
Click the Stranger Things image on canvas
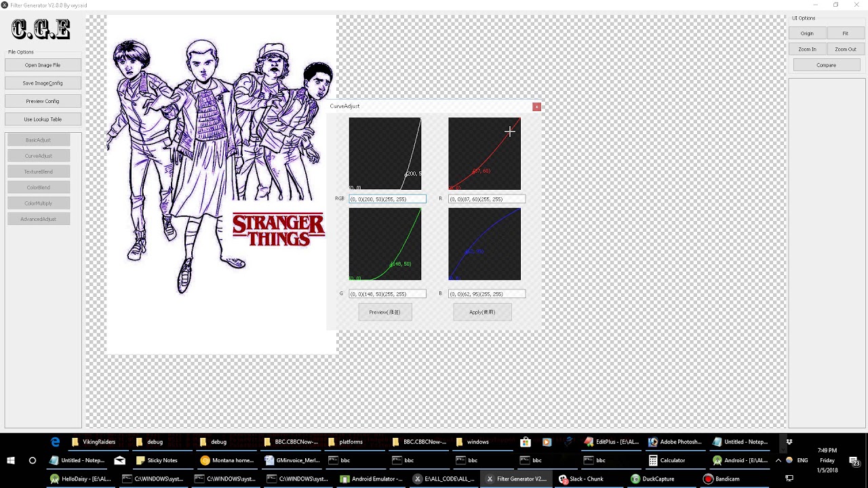coord(221,184)
